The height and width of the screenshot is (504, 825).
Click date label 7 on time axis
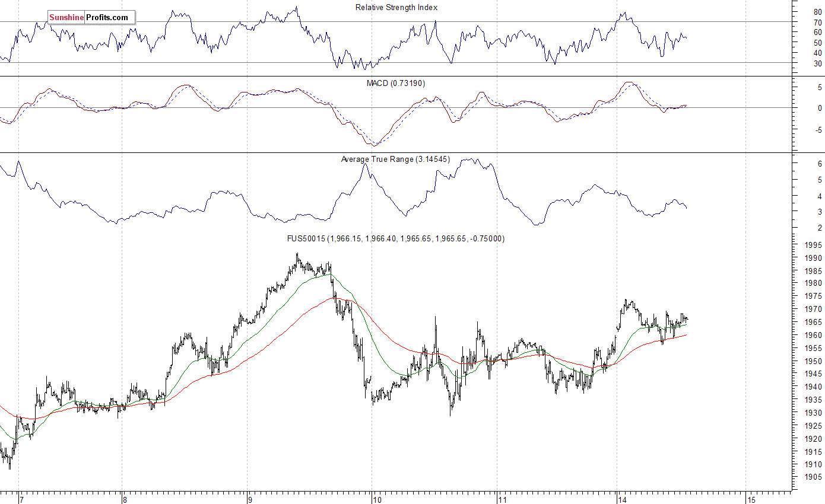[21, 499]
